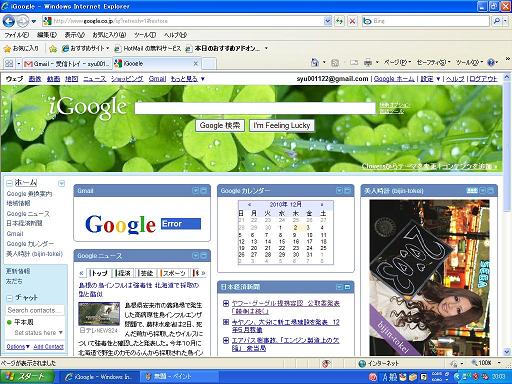
Task: Click the スタート Windows start button
Action: (x=27, y=377)
